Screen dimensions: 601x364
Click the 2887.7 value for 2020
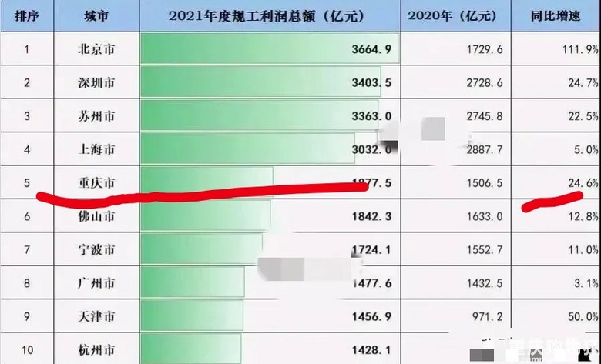click(485, 149)
